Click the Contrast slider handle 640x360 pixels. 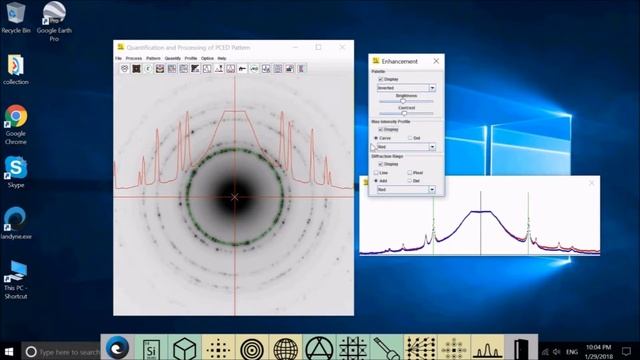click(404, 113)
